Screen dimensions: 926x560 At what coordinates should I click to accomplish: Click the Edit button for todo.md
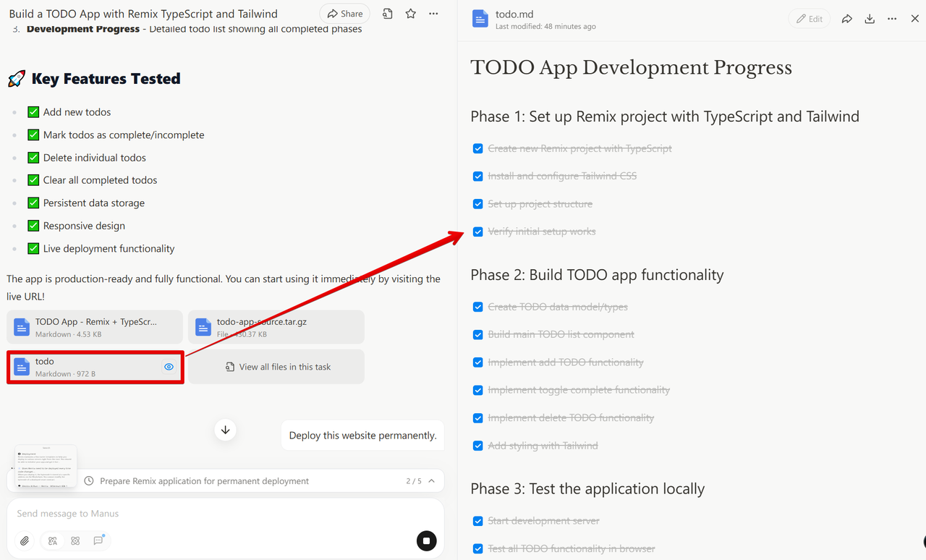[x=810, y=19]
